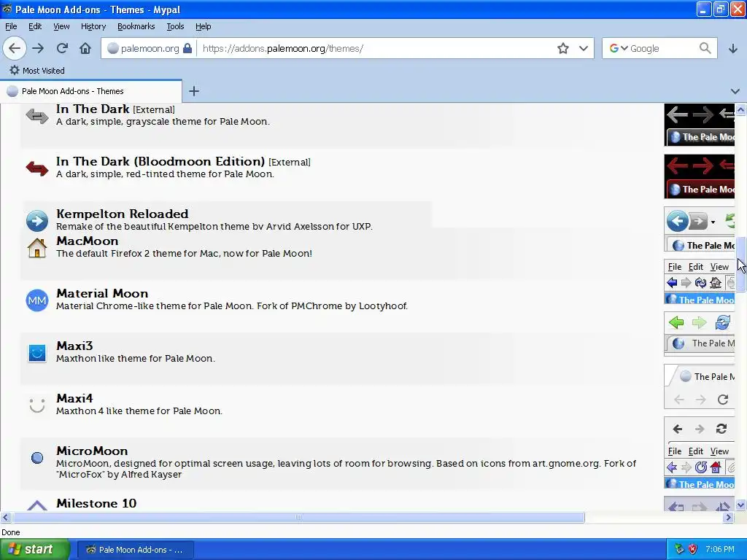Click the red arrows Bloodmoon icon

37,168
